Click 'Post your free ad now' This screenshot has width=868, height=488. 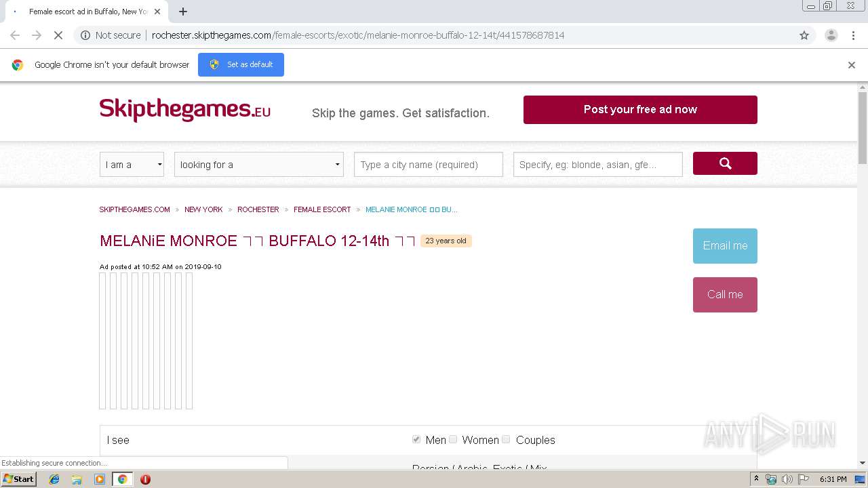pyautogui.click(x=640, y=110)
